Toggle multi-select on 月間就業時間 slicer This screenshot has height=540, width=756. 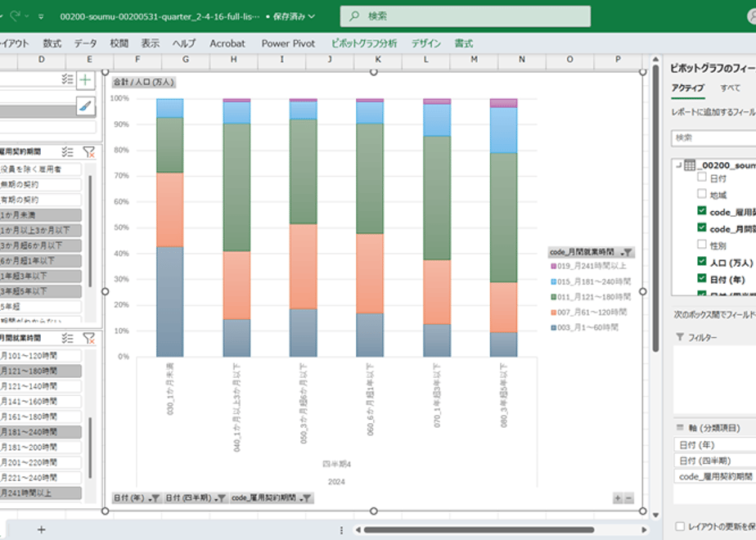[67, 338]
